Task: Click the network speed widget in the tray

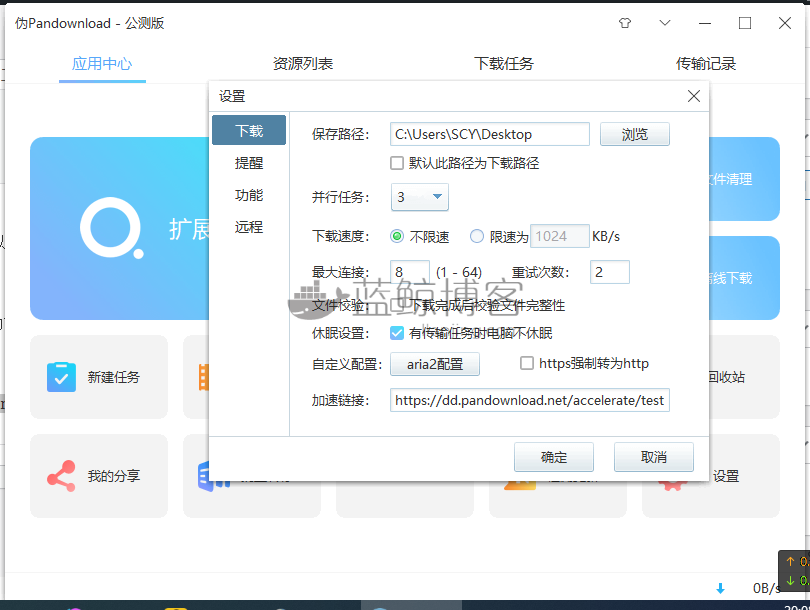Action: (x=795, y=571)
